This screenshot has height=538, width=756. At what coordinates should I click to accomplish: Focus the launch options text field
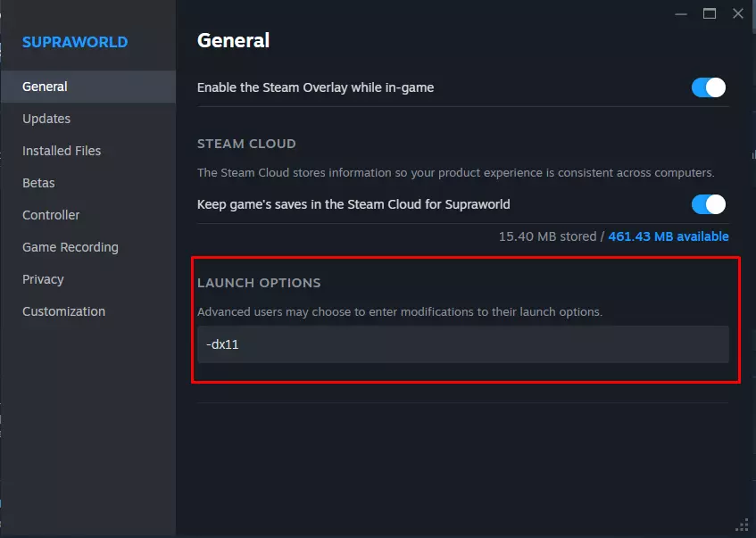[462, 344]
